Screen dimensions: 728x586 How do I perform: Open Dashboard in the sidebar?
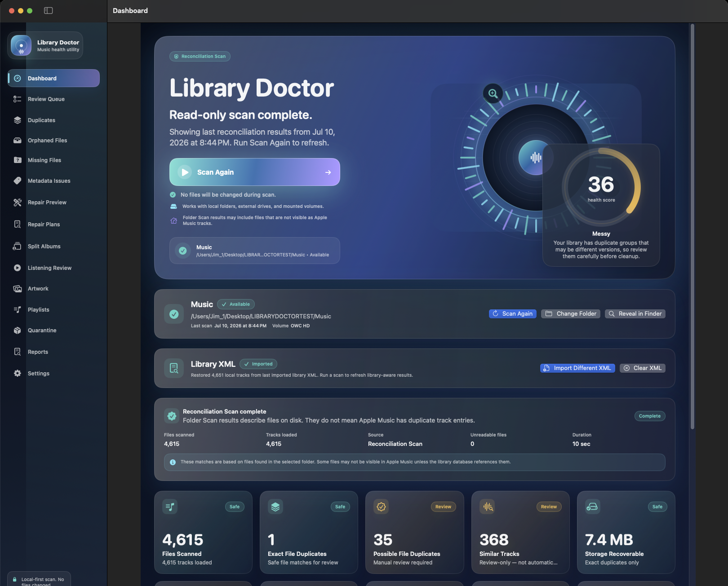[53, 78]
